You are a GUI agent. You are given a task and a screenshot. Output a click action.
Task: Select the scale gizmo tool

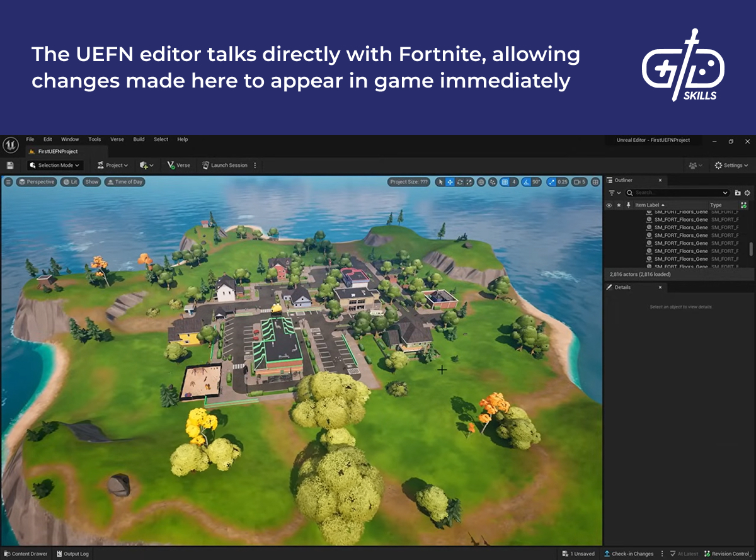point(469,182)
